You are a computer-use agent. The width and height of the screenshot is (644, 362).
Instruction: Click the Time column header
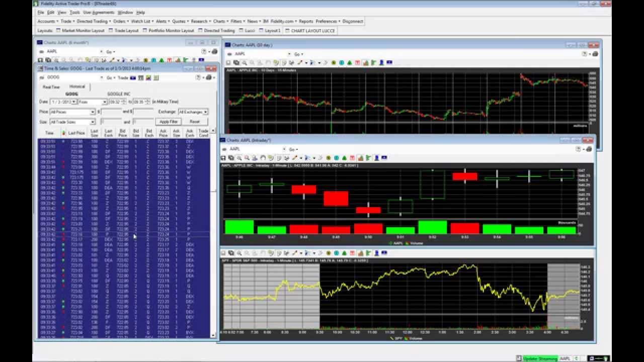(x=49, y=133)
